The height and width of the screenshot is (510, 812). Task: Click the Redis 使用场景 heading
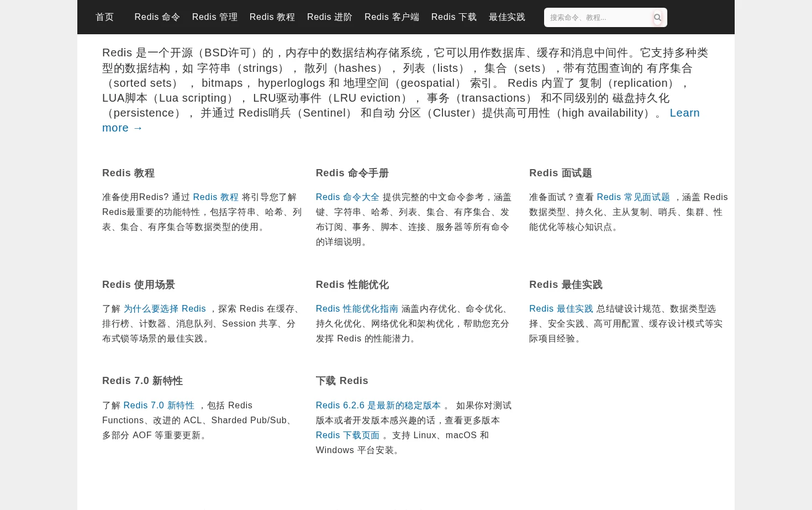(139, 285)
